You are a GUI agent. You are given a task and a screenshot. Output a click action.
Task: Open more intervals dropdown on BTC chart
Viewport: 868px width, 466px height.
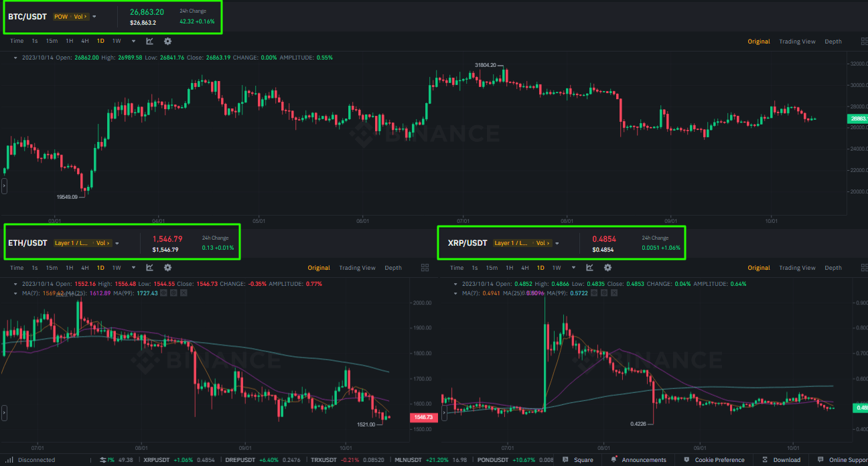click(133, 42)
